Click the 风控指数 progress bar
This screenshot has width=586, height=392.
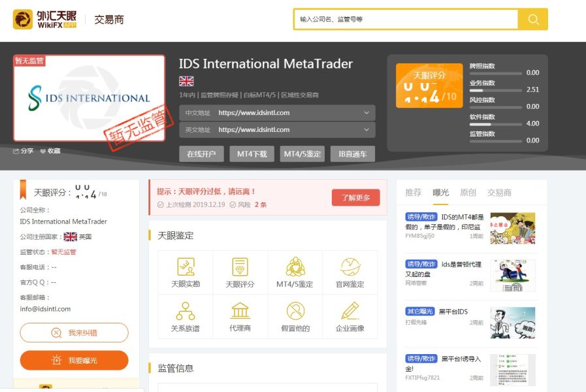tap(496, 107)
